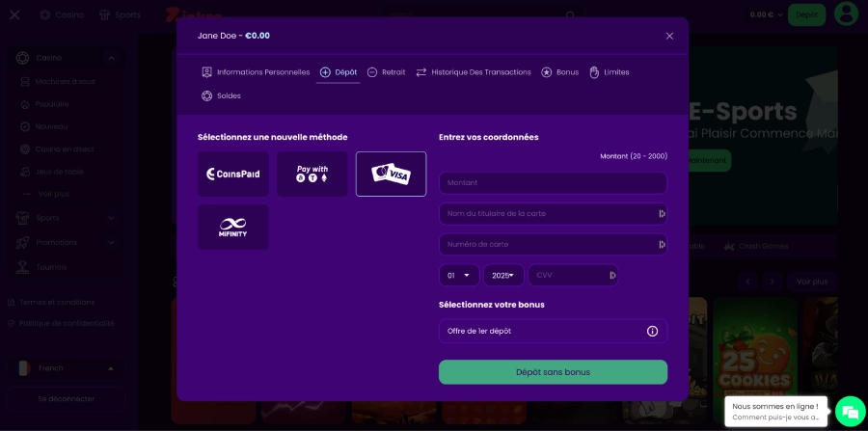Expand the Sports sidebar section
868x431 pixels.
(111, 218)
